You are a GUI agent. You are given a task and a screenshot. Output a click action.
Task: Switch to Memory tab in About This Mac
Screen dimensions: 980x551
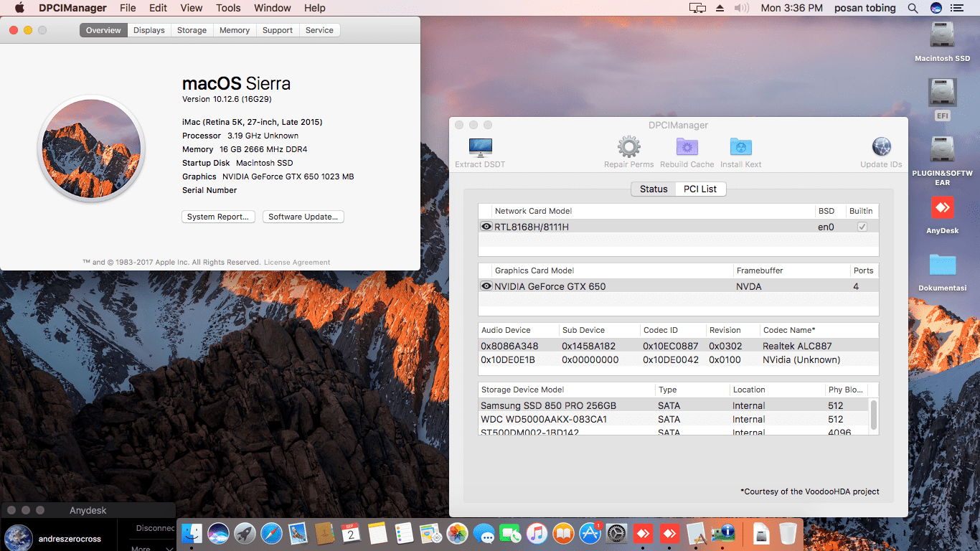tap(235, 30)
